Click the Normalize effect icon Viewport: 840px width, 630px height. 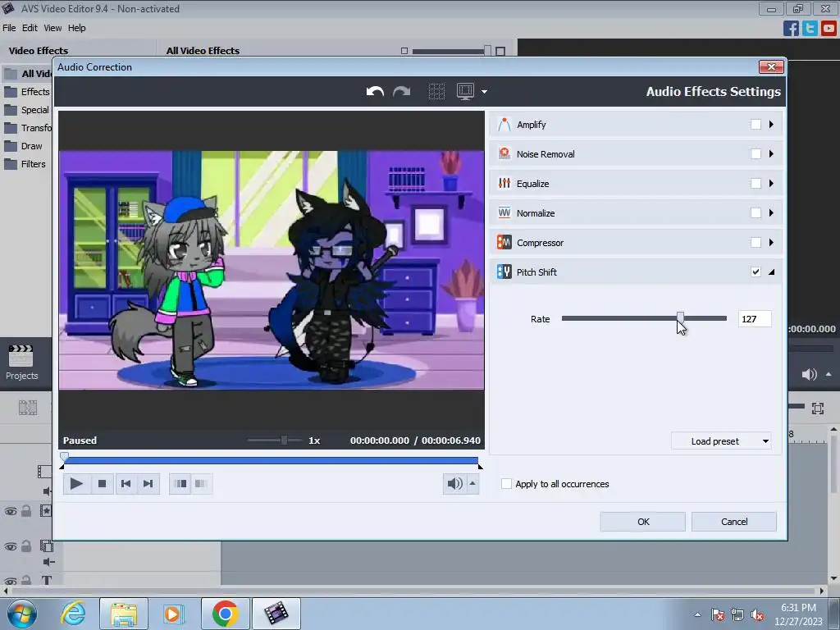point(504,212)
